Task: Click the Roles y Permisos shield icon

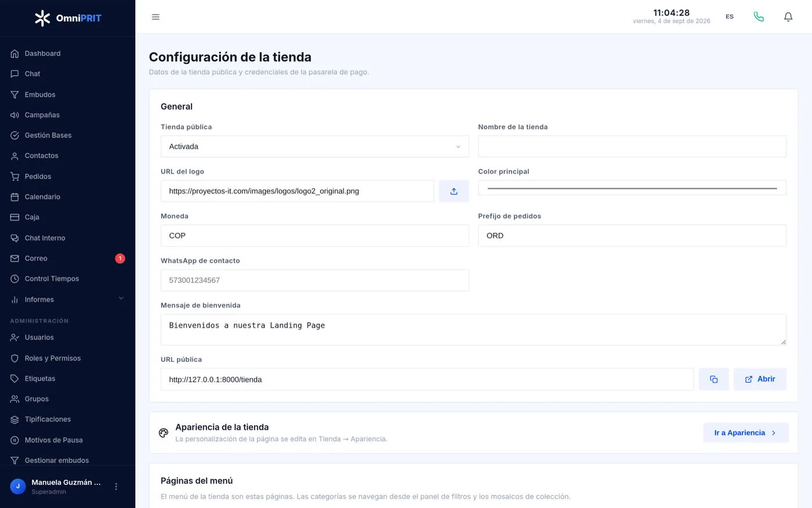Action: (15, 358)
